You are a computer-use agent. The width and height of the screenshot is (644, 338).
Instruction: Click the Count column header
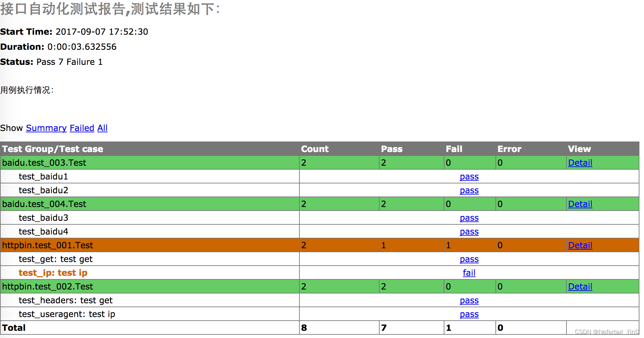coord(315,149)
